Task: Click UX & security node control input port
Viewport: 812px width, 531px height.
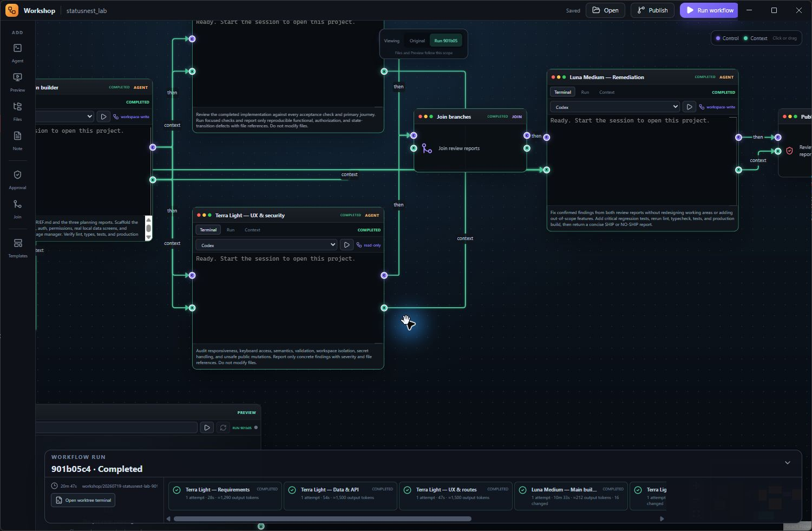Action: (192, 275)
